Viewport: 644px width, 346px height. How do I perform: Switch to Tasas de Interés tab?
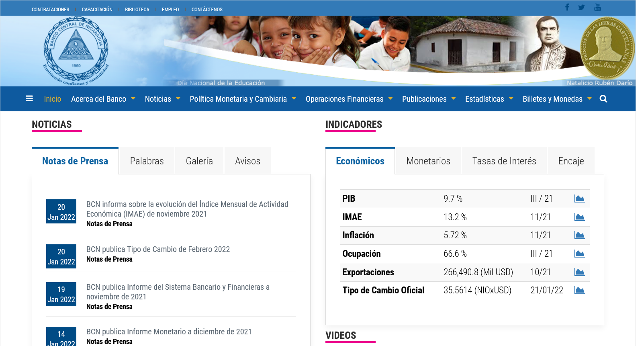tap(504, 161)
